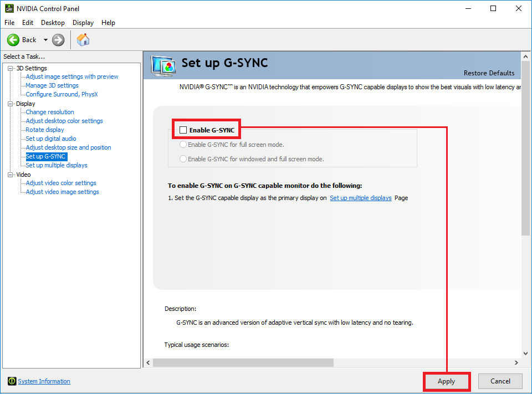Enable the Enable G-SYNC checkbox
The height and width of the screenshot is (394, 532).
[x=183, y=129]
